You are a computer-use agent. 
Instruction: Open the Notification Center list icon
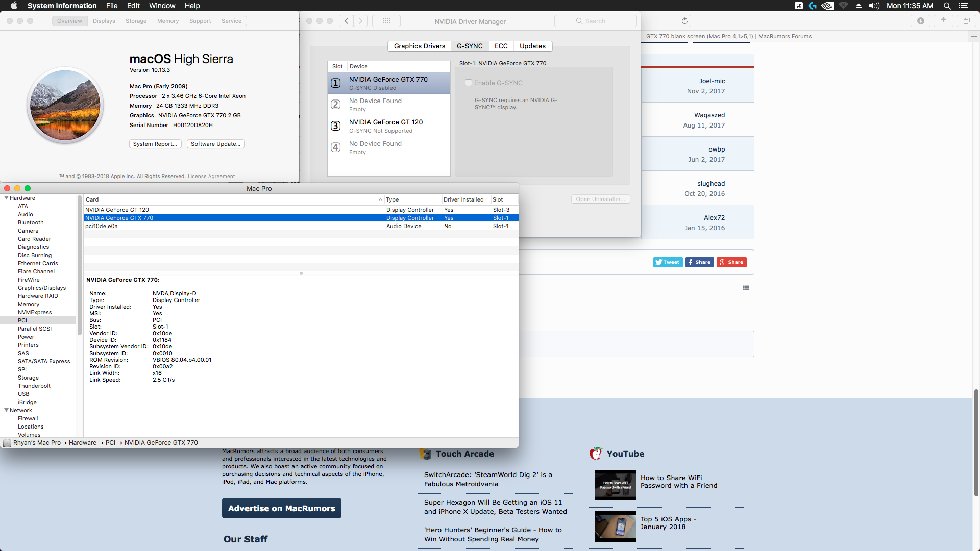(x=963, y=6)
